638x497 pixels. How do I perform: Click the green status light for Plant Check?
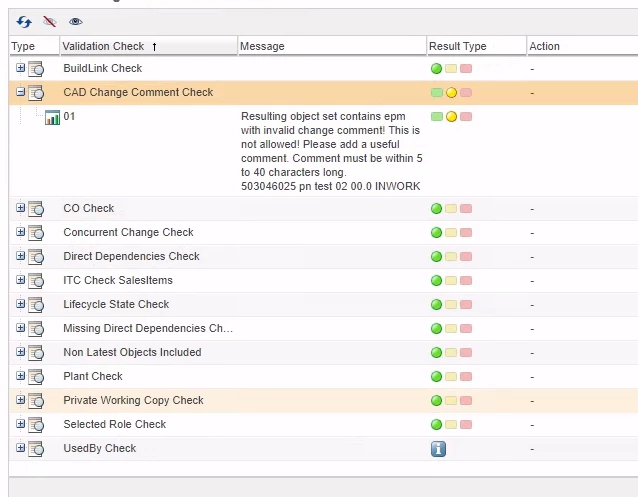(436, 377)
